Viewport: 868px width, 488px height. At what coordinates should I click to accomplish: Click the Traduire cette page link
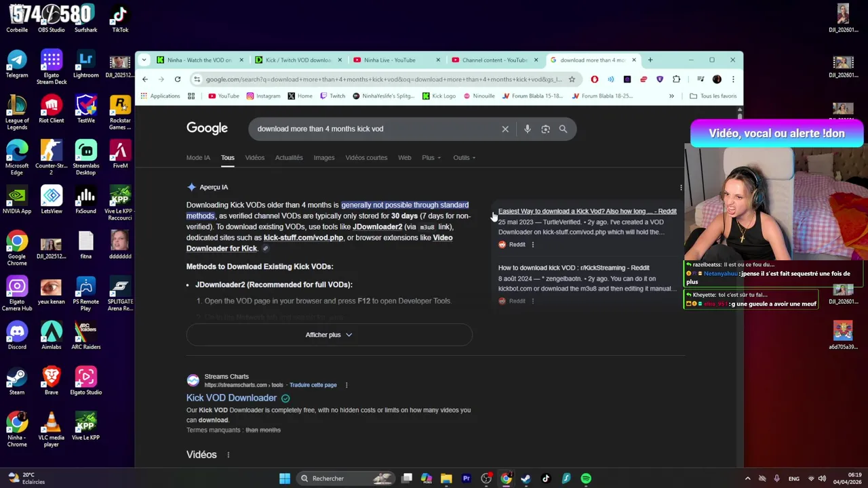click(313, 385)
